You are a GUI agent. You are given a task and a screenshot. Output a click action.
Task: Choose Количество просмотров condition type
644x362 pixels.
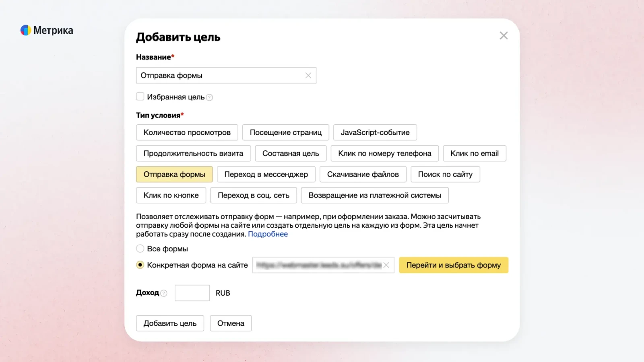point(187,132)
